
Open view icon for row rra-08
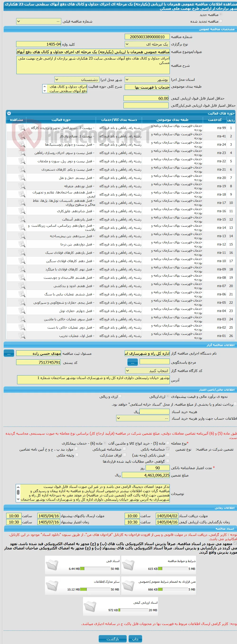(22, 277)
